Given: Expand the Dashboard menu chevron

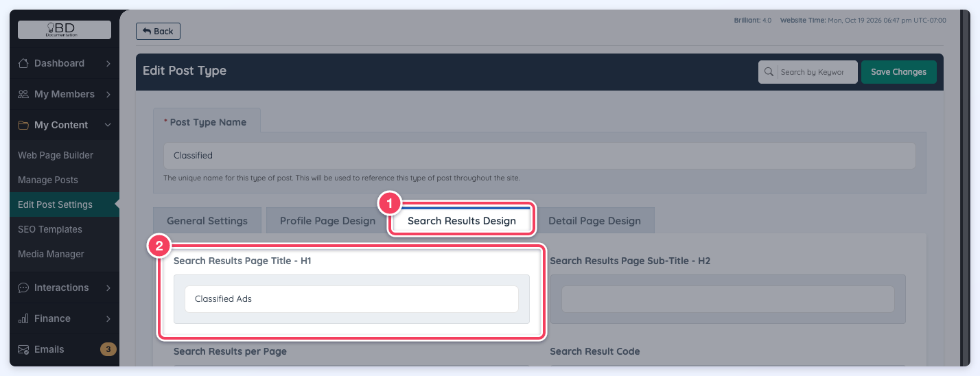Looking at the screenshot, I should [108, 63].
